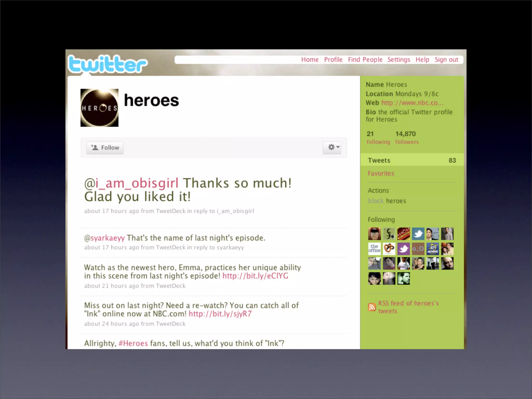This screenshot has width=532, height=399.
Task: Open Settings from top navigation
Action: 398,60
